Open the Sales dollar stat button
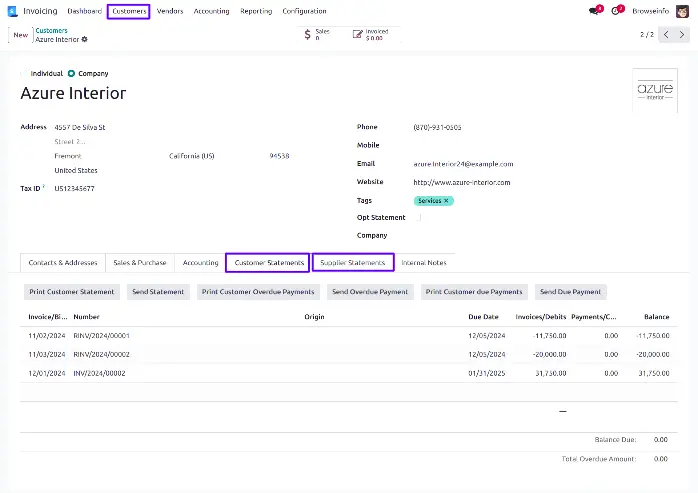The image size is (698, 493). pyautogui.click(x=317, y=34)
